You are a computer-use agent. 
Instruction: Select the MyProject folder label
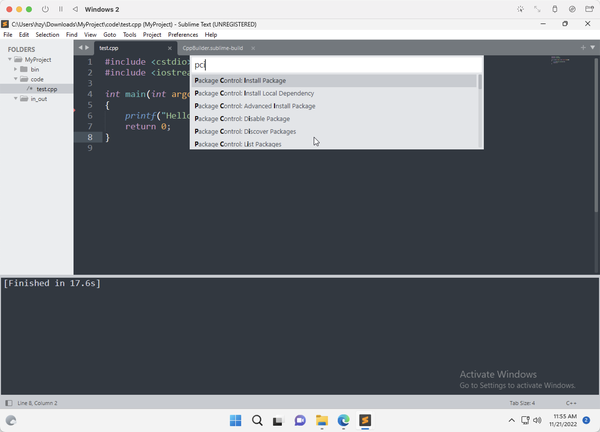38,60
